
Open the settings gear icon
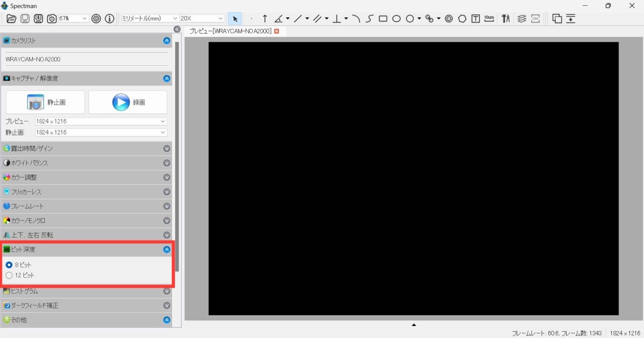tap(96, 18)
